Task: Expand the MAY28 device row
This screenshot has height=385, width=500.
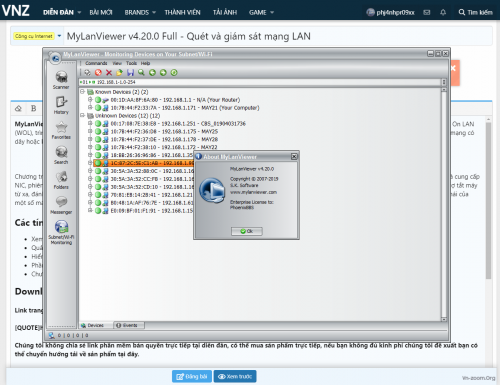Action: [x=90, y=139]
